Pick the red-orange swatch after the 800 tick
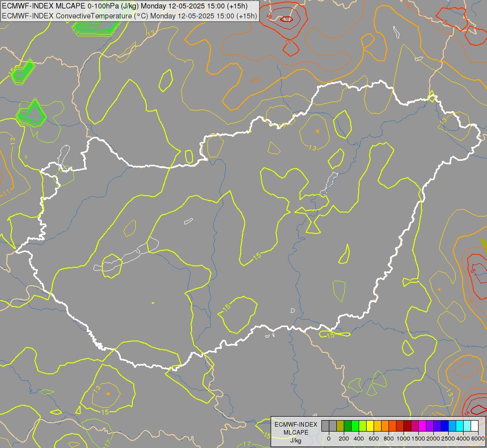487x448 pixels. coord(392,426)
